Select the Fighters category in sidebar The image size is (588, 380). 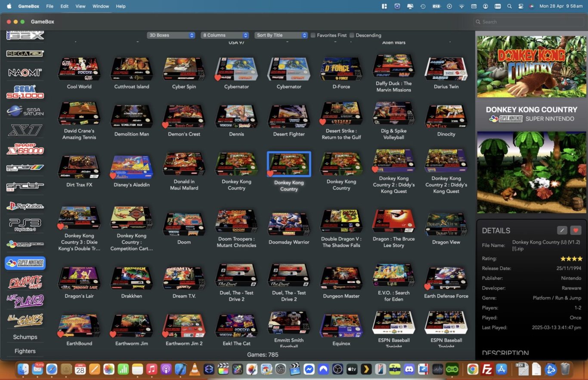click(x=25, y=351)
